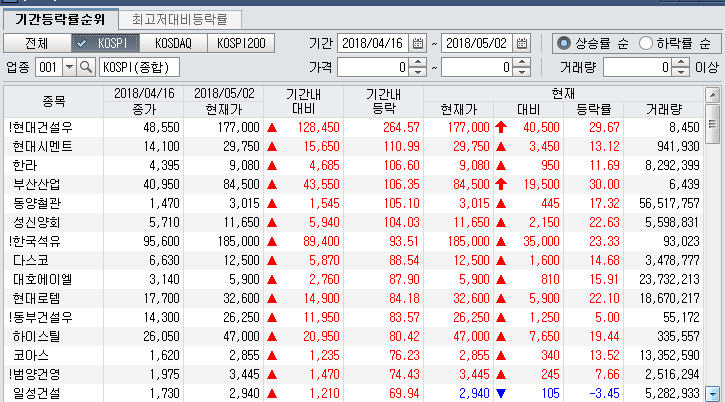
Task: Click the 8,292,399 volume cell
Action: pyautogui.click(x=672, y=165)
